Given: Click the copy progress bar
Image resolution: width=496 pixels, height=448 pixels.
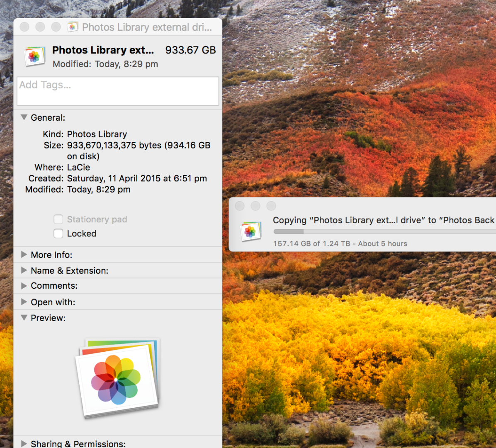Looking at the screenshot, I should (x=373, y=231).
